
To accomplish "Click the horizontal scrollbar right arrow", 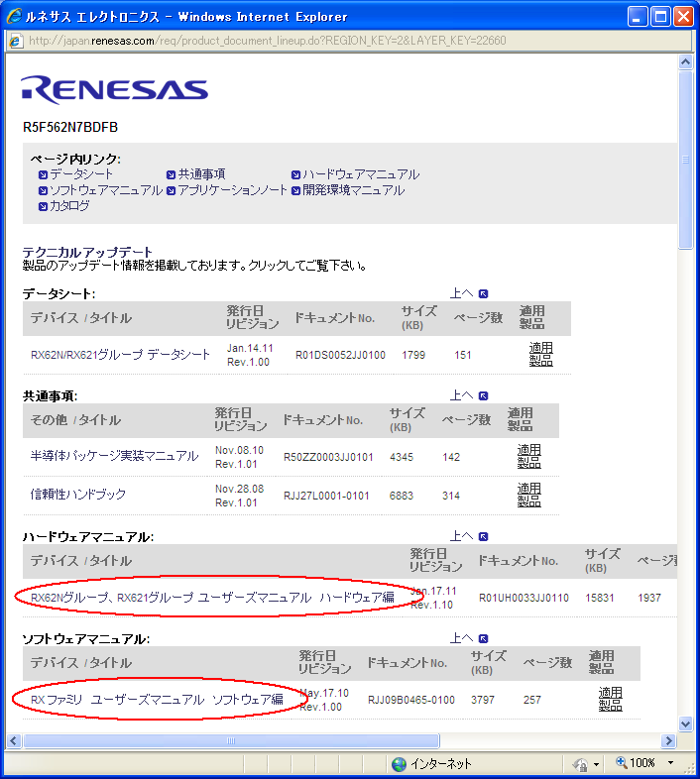I will pyautogui.click(x=669, y=740).
